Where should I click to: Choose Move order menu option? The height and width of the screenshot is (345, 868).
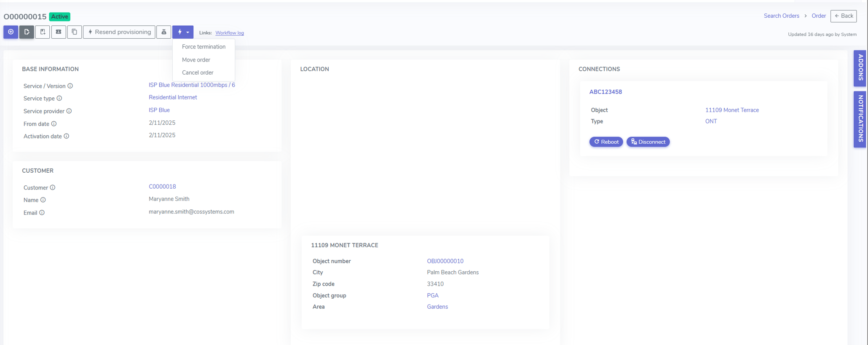click(x=196, y=60)
